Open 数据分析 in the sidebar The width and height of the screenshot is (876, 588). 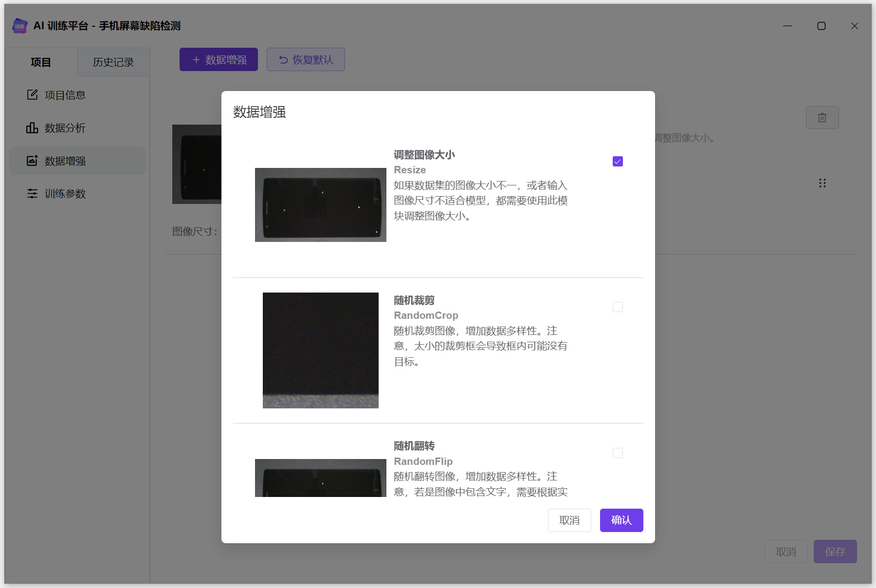[77, 128]
